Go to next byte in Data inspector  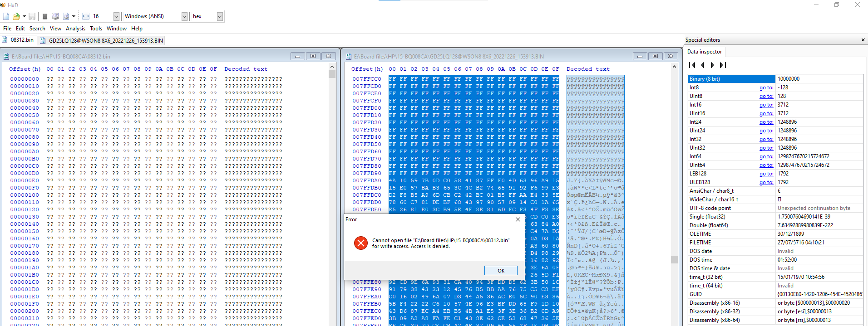(712, 65)
